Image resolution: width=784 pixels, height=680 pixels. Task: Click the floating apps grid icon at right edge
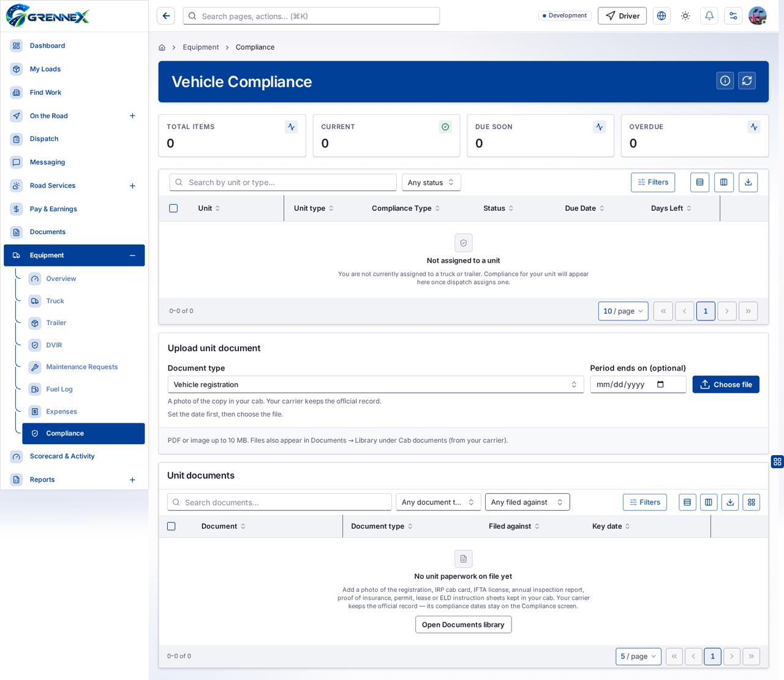tap(777, 462)
